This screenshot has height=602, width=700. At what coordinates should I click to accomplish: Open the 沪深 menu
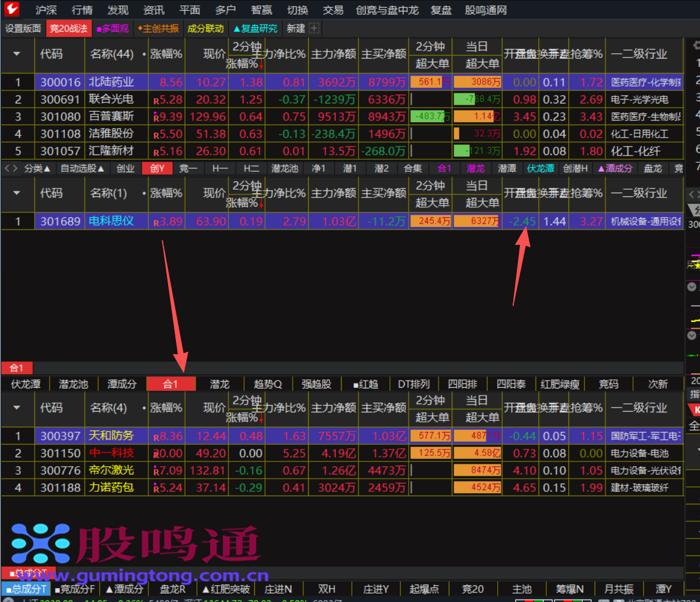click(x=46, y=10)
